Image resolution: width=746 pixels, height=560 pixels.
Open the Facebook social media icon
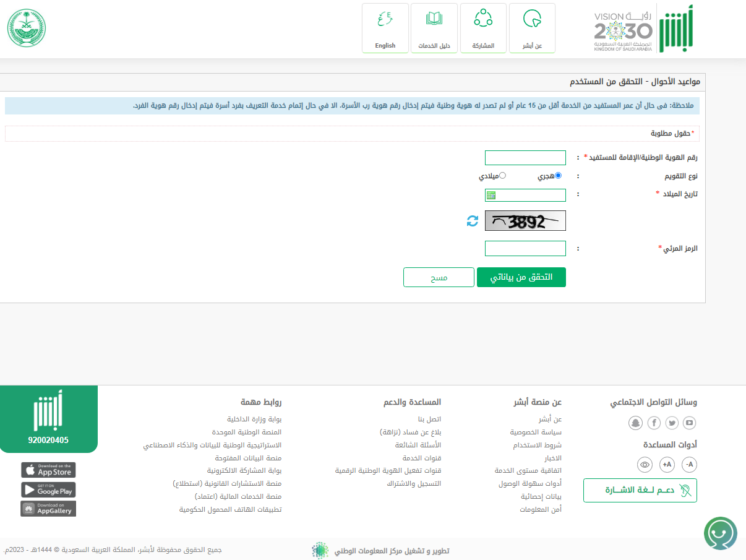point(654,423)
